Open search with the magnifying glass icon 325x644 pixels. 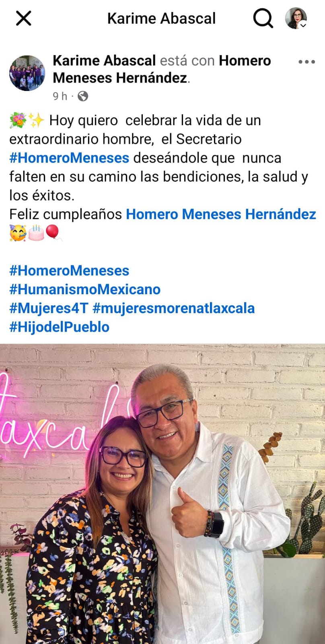click(x=263, y=19)
